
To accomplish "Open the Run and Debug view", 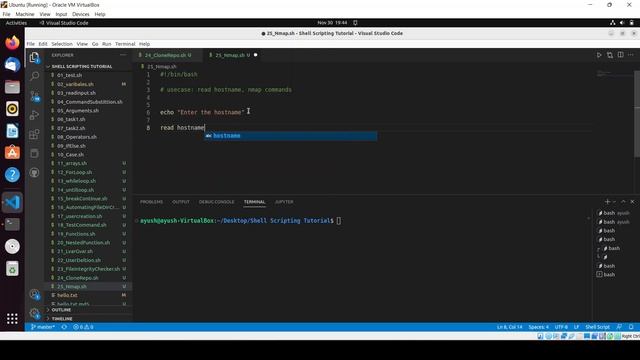I will tap(35, 115).
